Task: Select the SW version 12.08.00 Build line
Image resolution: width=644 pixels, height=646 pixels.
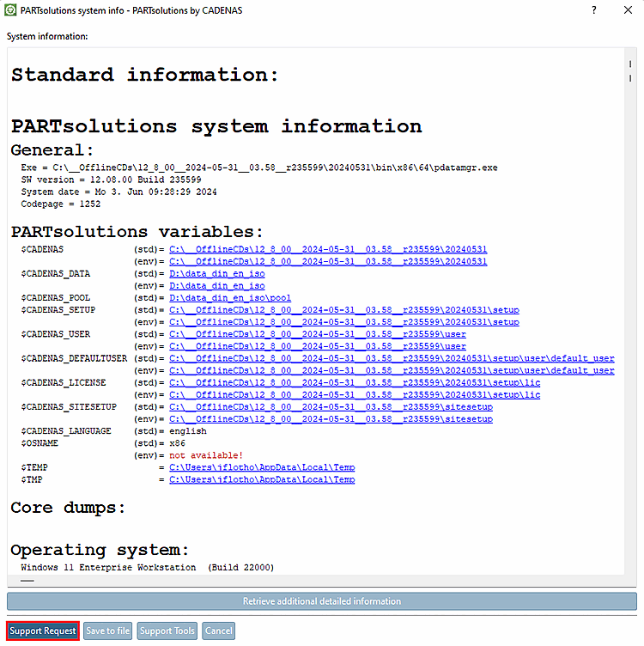Action: pyautogui.click(x=111, y=180)
